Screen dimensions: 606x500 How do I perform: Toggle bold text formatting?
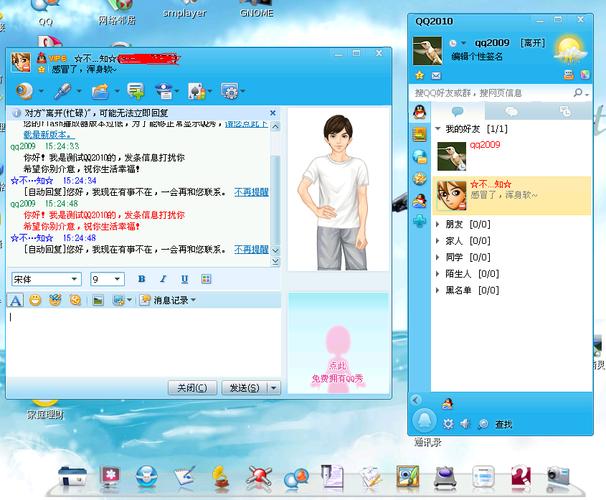tap(141, 279)
